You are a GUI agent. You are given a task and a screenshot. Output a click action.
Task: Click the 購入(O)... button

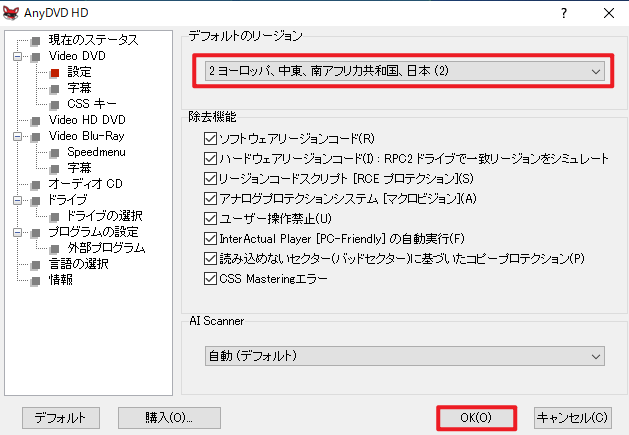[169, 418]
